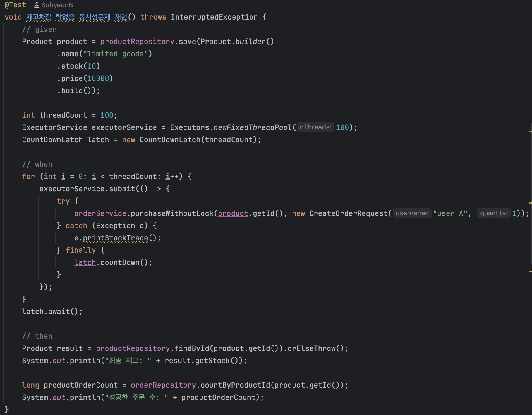Click the "limited goods" string
Viewport: 532px width, 415px height.
tap(116, 54)
